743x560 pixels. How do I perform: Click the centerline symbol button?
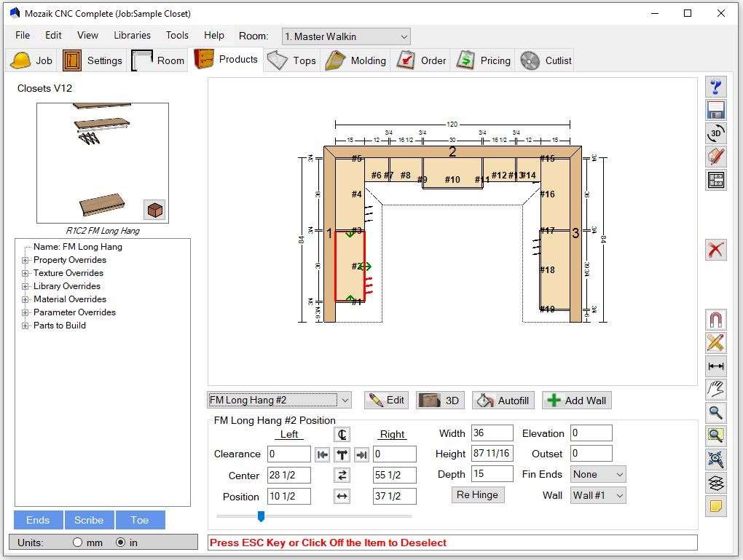click(x=342, y=434)
